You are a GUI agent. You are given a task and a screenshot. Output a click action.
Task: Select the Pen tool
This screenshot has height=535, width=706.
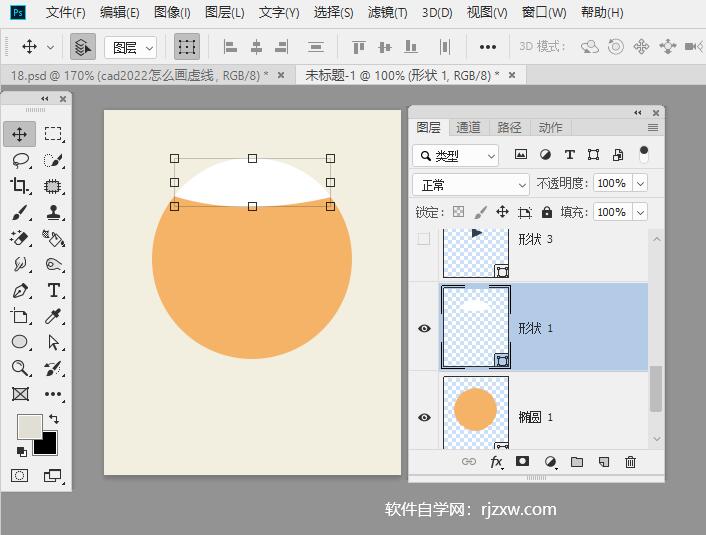pos(20,290)
